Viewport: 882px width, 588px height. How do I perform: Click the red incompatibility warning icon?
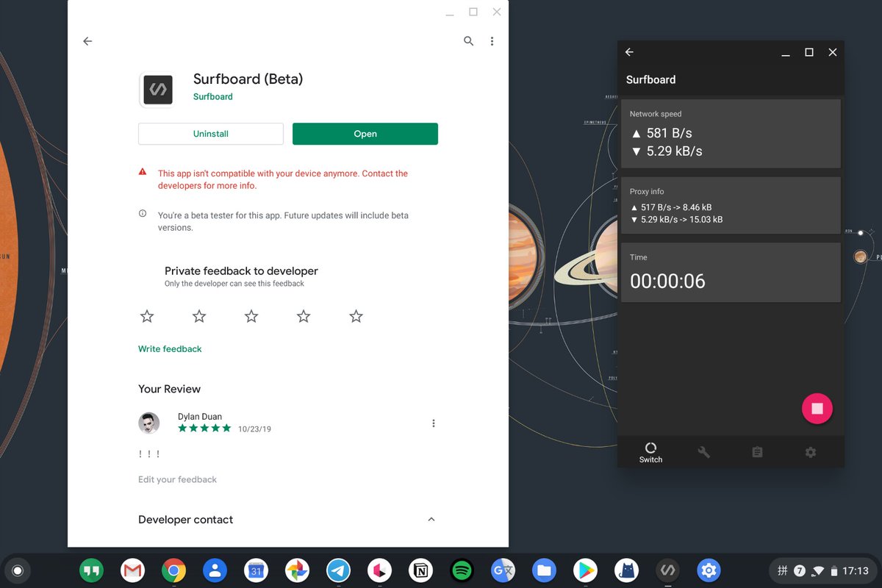(143, 172)
